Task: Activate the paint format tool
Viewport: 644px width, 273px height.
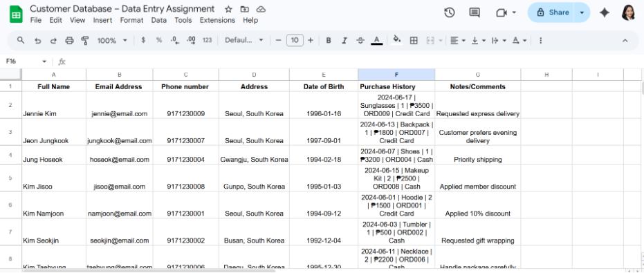Action: click(85, 40)
